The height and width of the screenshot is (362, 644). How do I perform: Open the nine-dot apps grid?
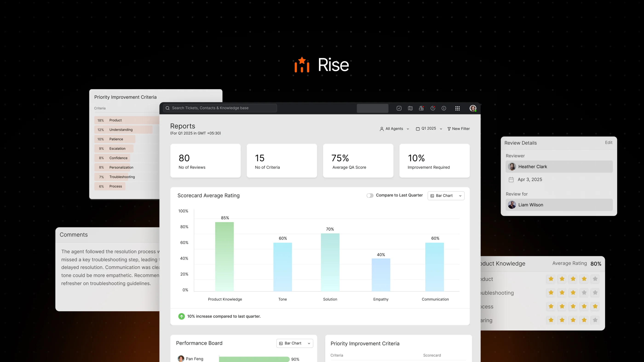457,108
